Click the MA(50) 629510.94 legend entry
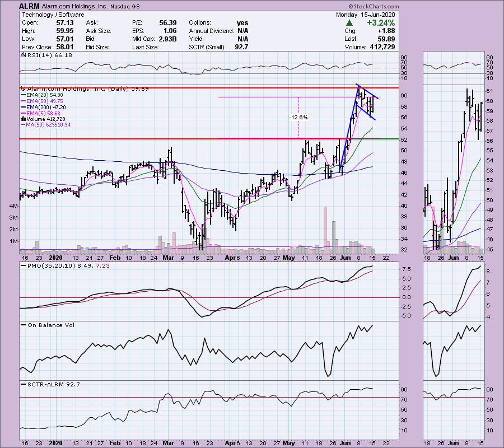The height and width of the screenshot is (448, 504). click(49, 125)
